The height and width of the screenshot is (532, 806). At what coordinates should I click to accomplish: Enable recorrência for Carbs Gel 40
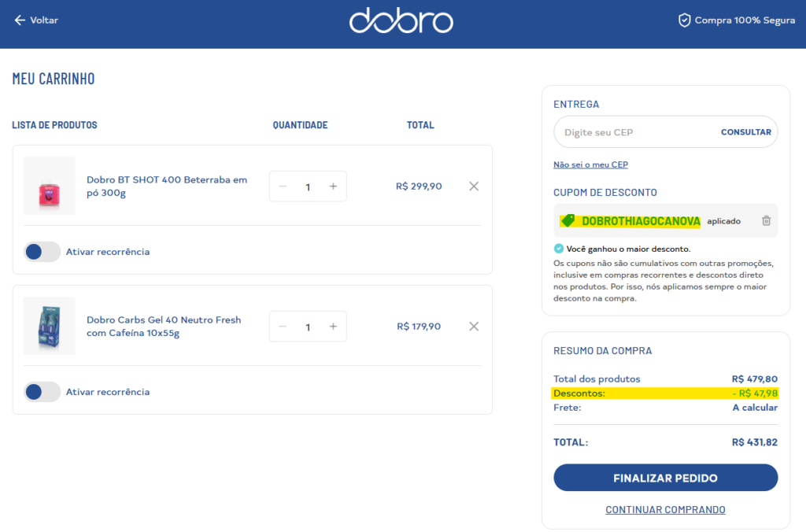(x=43, y=392)
